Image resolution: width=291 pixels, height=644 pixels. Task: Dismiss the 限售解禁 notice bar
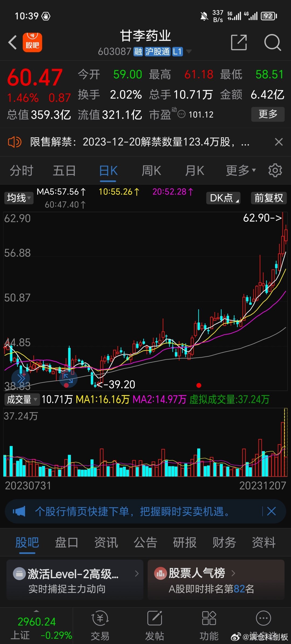pos(279,142)
